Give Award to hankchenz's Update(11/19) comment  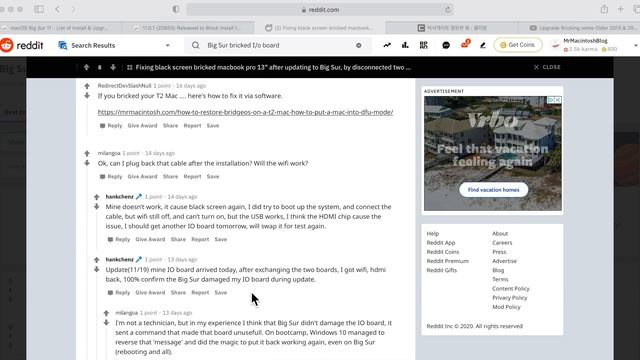(150, 293)
